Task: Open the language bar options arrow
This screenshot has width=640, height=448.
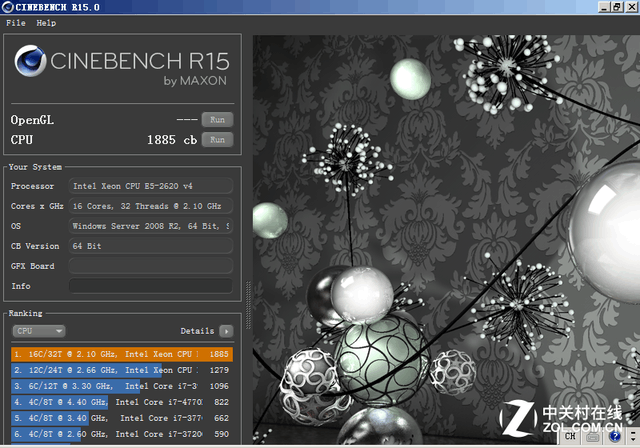Action: tap(631, 437)
